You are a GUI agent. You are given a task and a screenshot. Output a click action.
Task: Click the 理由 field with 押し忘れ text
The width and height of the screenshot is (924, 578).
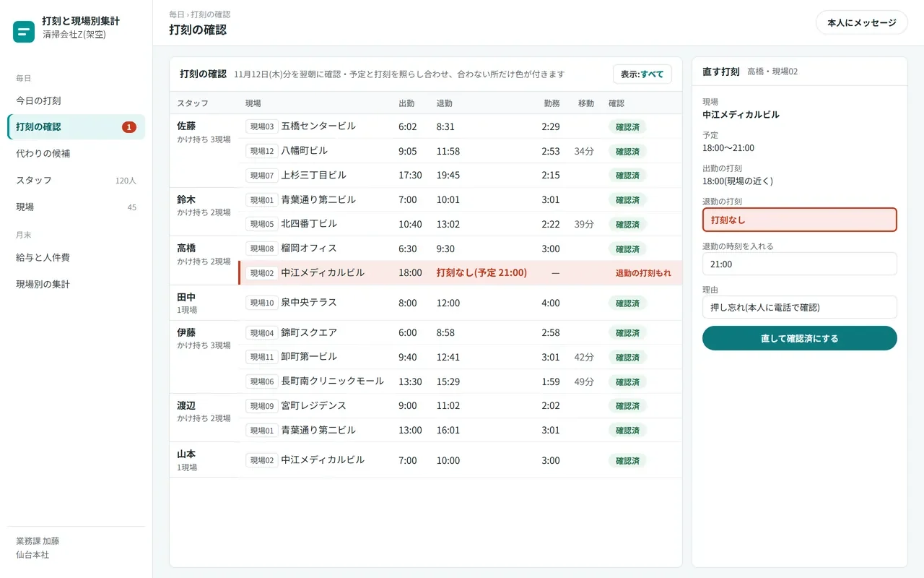(800, 307)
